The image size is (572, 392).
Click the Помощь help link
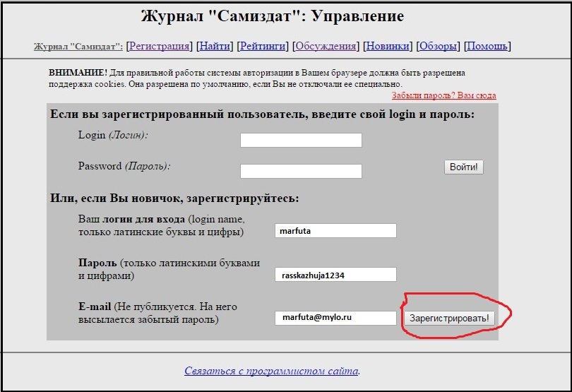point(487,47)
